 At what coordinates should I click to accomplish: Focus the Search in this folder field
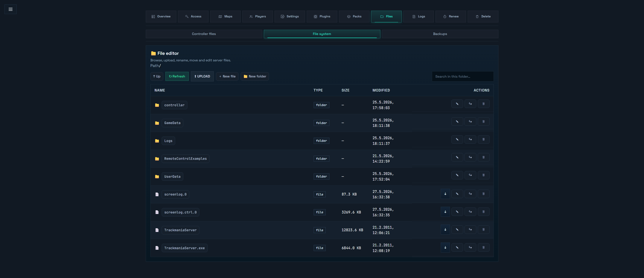[462, 77]
